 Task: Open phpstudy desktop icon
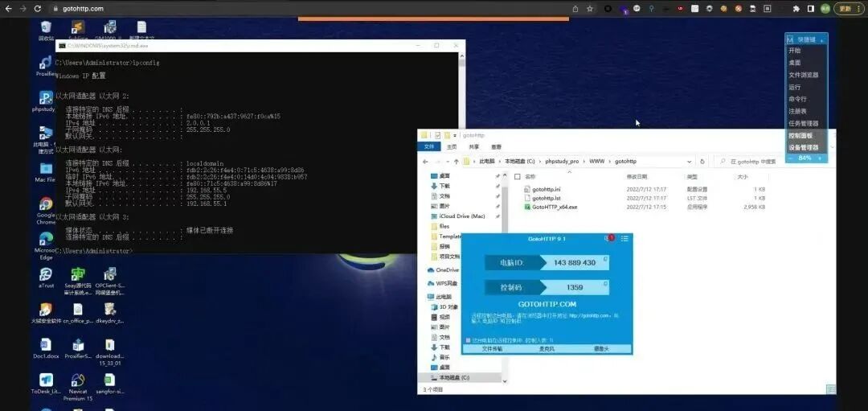click(45, 101)
